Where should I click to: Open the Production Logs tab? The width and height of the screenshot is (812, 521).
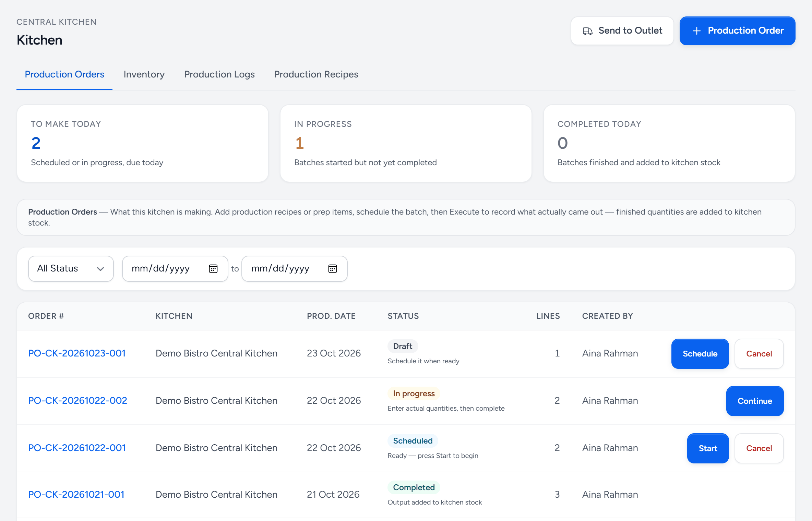(x=219, y=74)
